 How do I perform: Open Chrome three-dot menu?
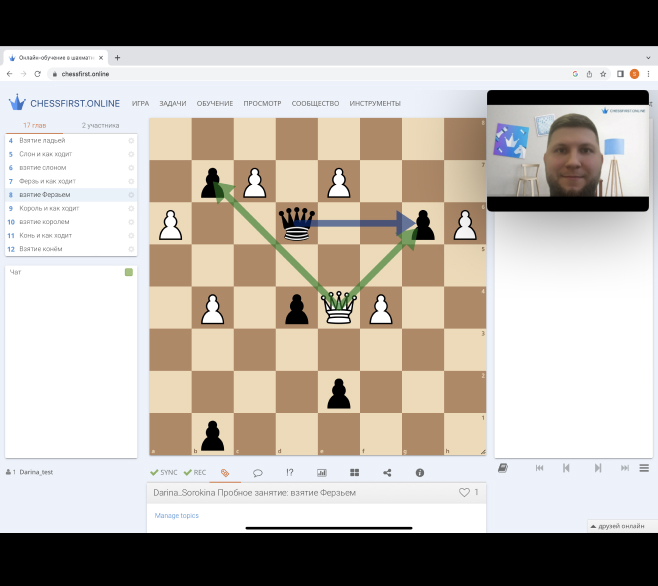click(x=648, y=74)
